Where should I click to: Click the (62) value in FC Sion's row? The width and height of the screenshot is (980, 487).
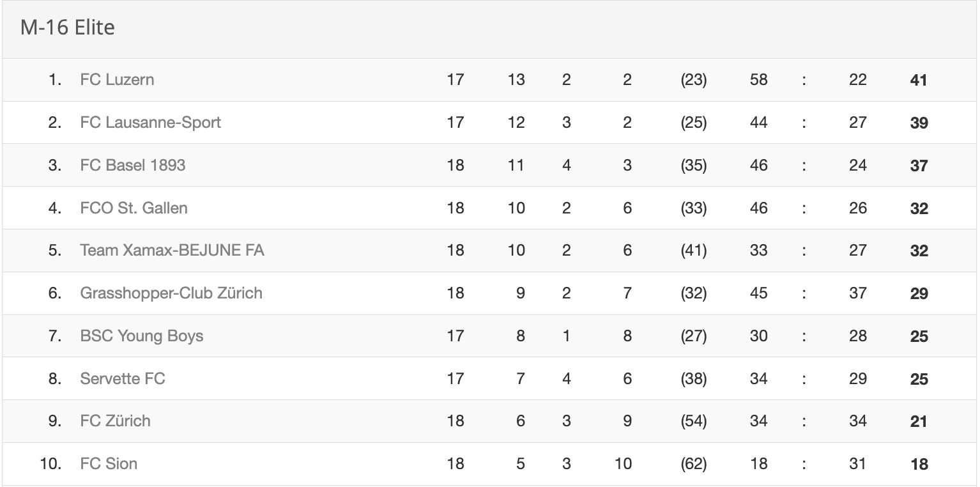pyautogui.click(x=693, y=464)
